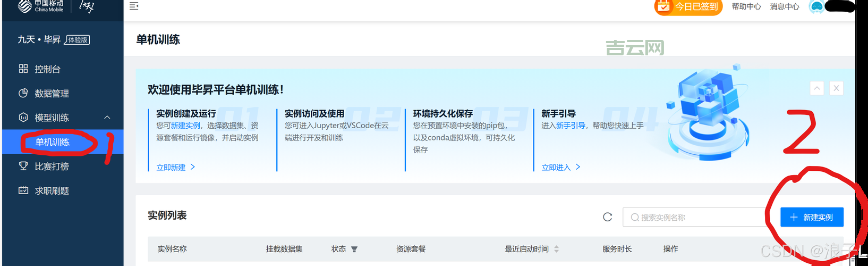Screen dimensions: 868x266
Task: Click the 单机训练 page title
Action: 158,39
